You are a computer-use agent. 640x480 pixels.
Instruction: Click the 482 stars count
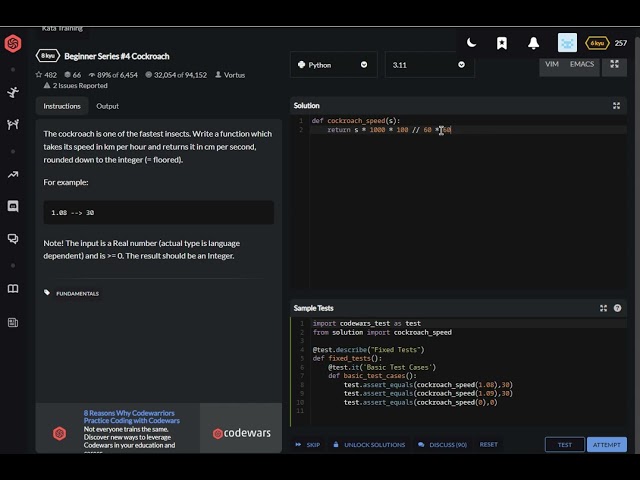click(46, 75)
